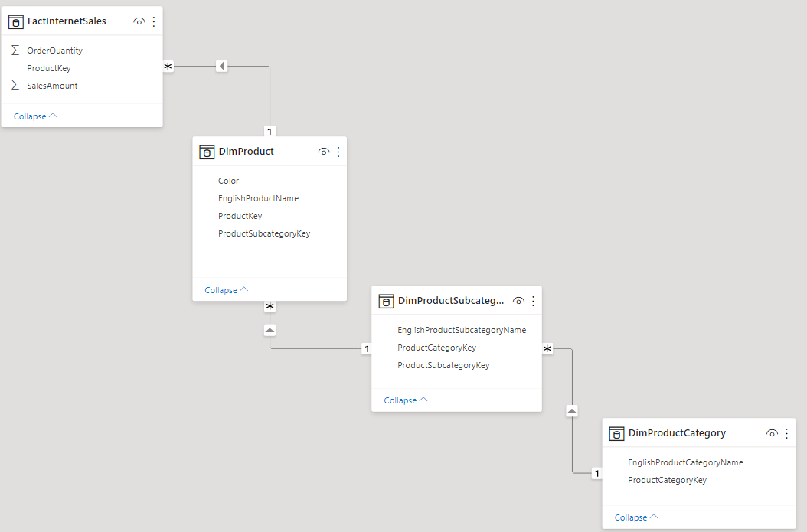This screenshot has height=532, width=807.
Task: Click the asterisk marker right of DimProductSubcategory
Action: [x=547, y=349]
